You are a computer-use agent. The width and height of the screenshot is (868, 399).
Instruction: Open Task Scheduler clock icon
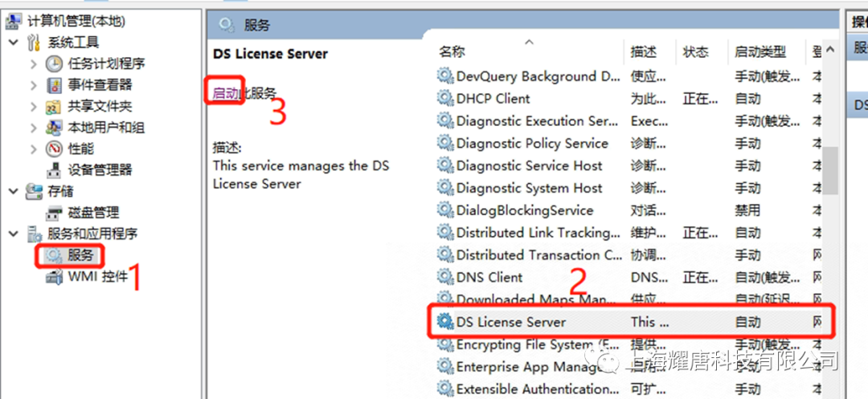coord(54,64)
